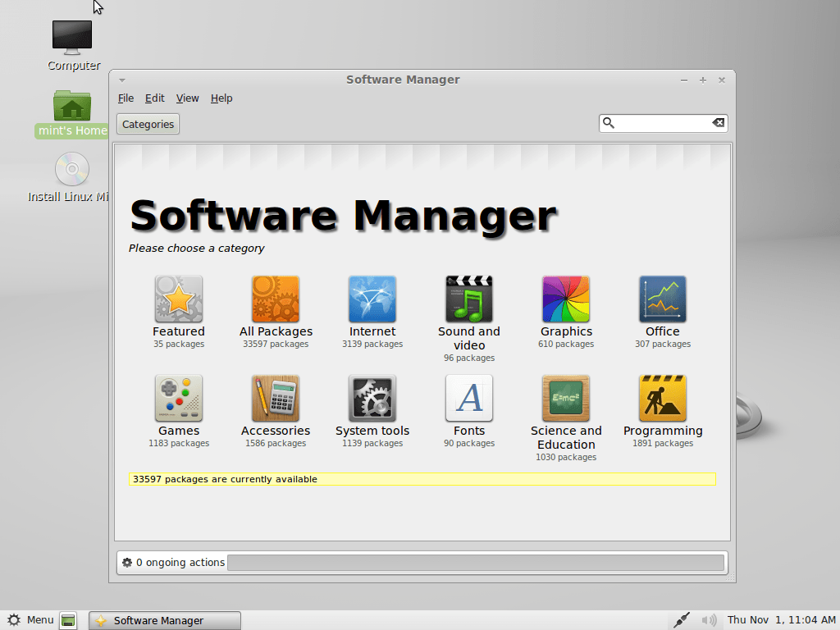Click the Games category label

point(178,431)
